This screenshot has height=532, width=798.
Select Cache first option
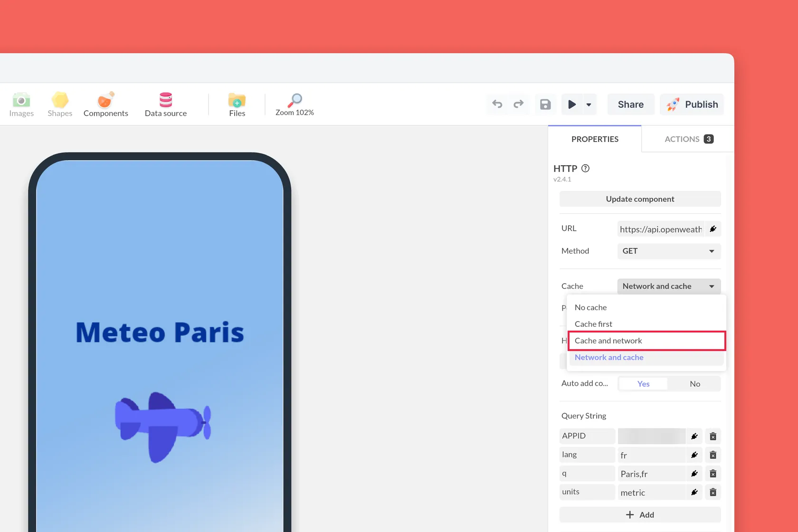click(646, 324)
